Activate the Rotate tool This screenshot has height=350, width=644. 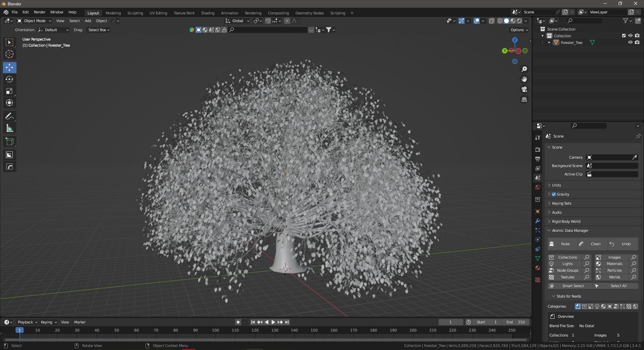click(9, 79)
